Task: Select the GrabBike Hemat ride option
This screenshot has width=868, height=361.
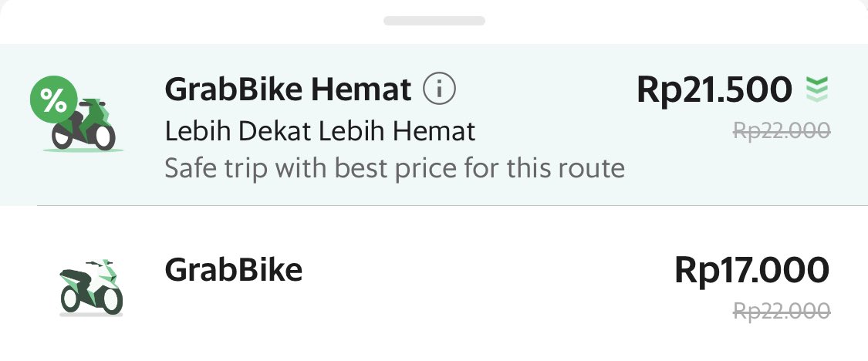Action: [x=434, y=125]
